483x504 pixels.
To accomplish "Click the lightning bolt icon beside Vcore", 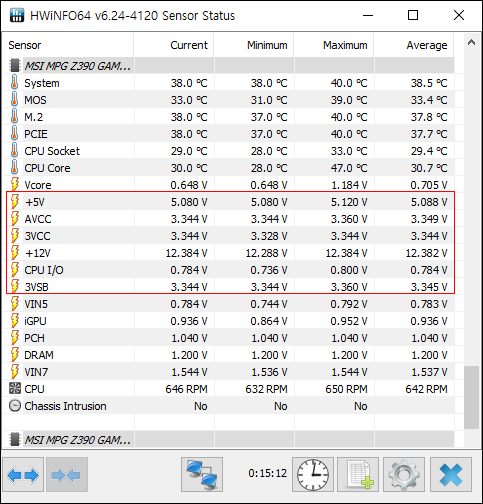I will [x=15, y=184].
